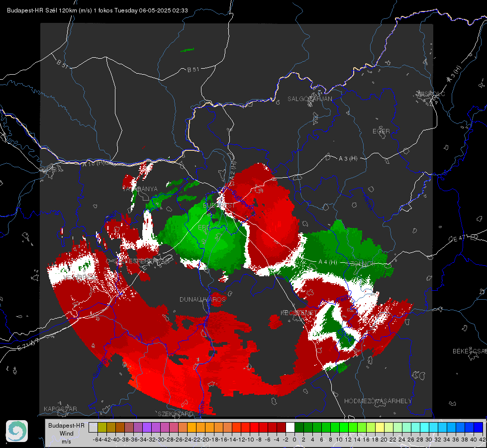Click the TATABÁNYA city label
The width and height of the screenshot is (487, 448).
(x=140, y=189)
